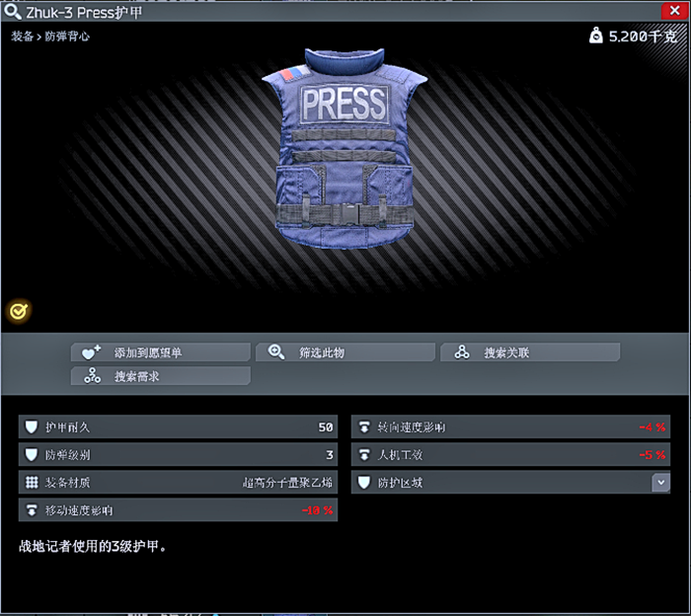Click the 移动速度影响 label

point(79,510)
